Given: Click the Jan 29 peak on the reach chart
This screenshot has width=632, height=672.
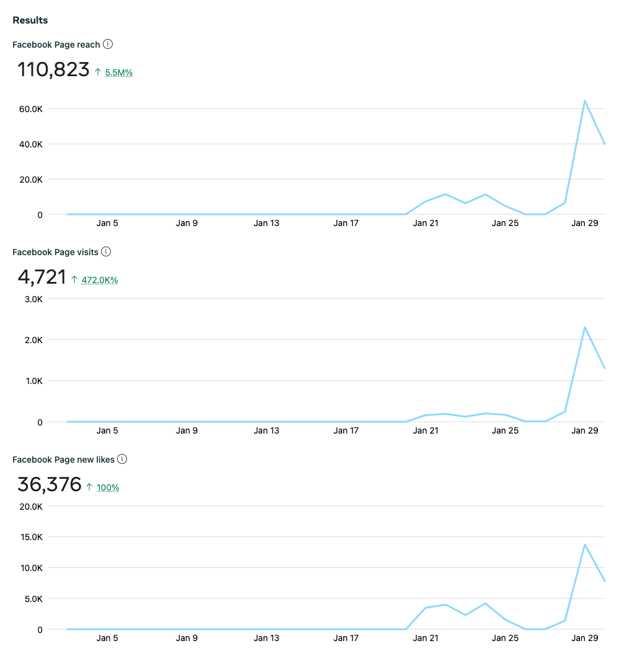Looking at the screenshot, I should click(x=584, y=100).
